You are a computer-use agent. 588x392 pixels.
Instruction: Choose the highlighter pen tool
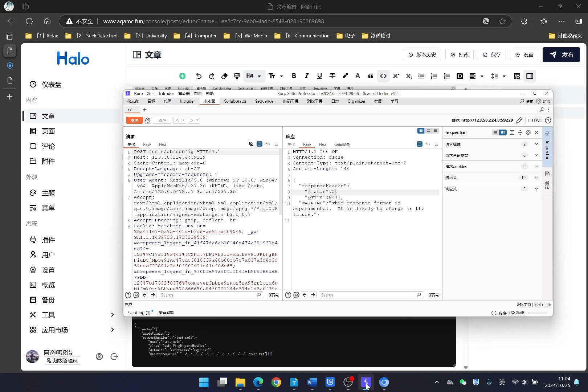click(x=345, y=76)
